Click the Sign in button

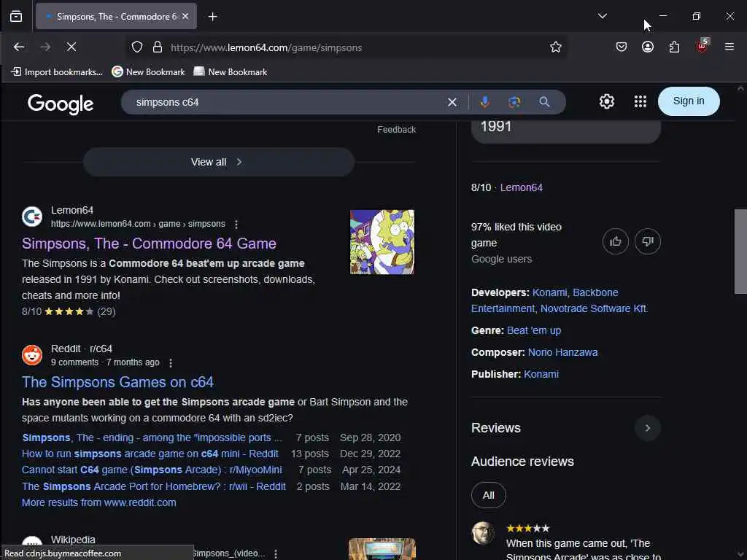689,101
